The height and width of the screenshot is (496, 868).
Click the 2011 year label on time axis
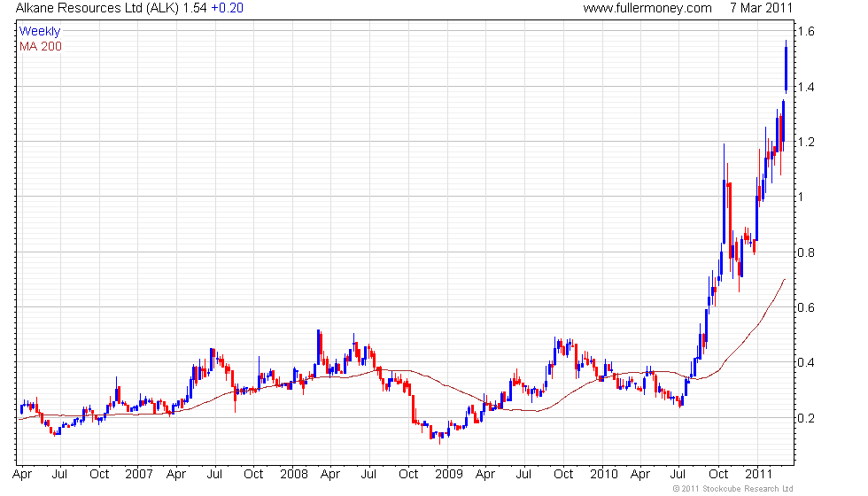pyautogui.click(x=758, y=475)
